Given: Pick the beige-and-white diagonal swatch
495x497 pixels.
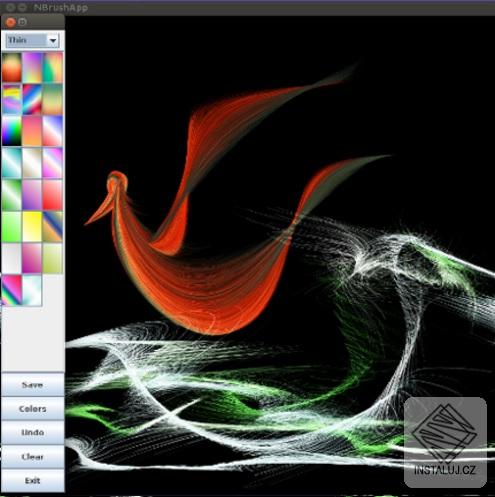Looking at the screenshot, I should [x=32, y=163].
